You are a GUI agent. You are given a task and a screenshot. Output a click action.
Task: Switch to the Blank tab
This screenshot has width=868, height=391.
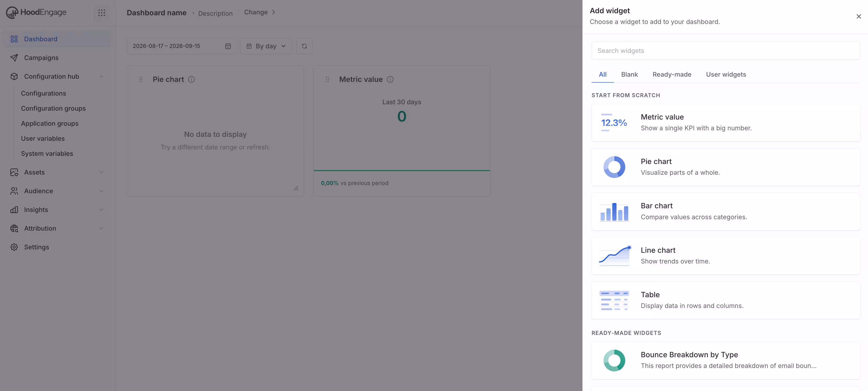coord(629,75)
